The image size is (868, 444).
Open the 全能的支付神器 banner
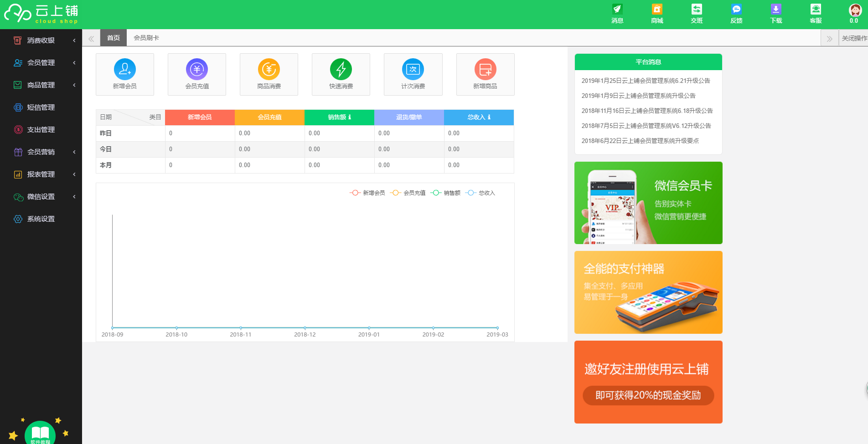(648, 292)
